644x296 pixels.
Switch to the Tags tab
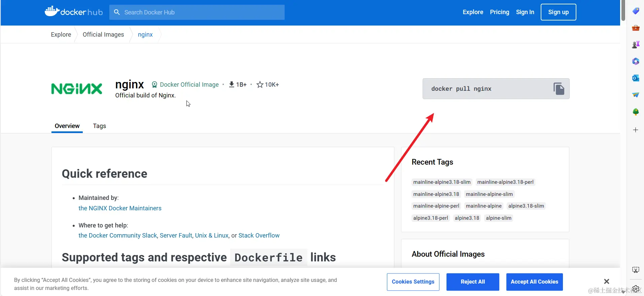tap(99, 126)
